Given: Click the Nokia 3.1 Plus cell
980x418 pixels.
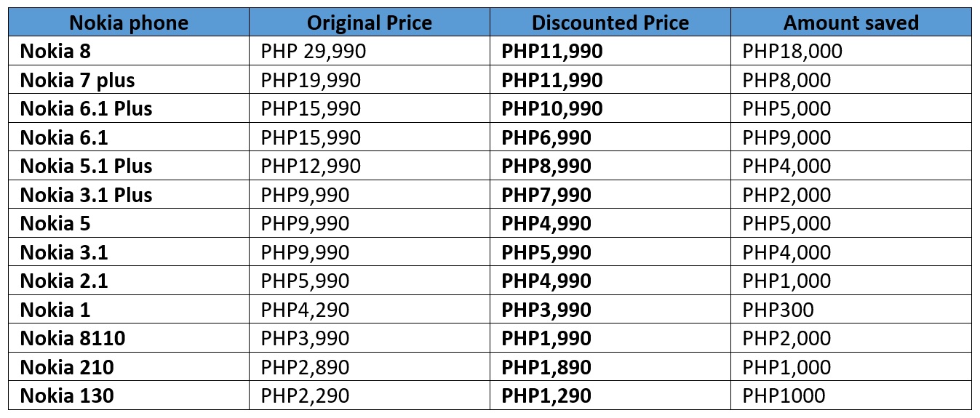Looking at the screenshot, I should [129, 195].
